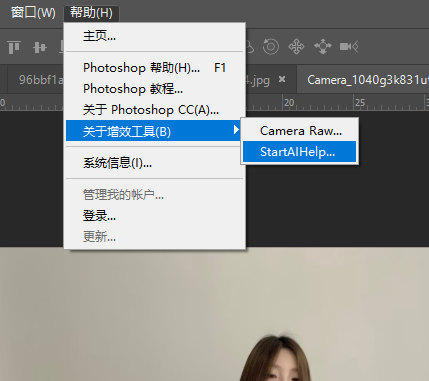Viewport: 429px width, 381px height.
Task: Switch to the Camera_1040g3k831u document tab
Action: (363, 80)
